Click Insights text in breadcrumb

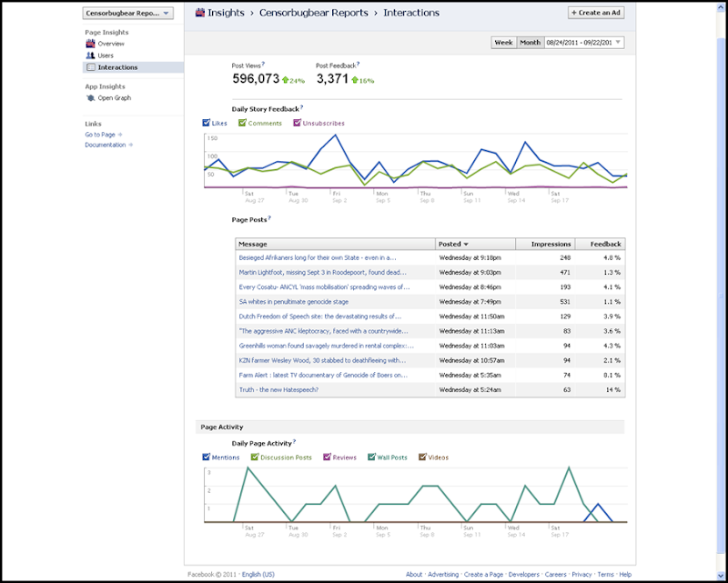point(226,13)
